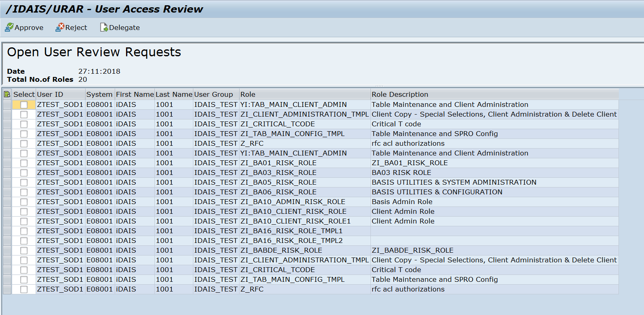Click role cell ZI_BA16_RISK_ROLE_TMPL2
Viewport: 644px width, 315px height.
click(x=305, y=241)
